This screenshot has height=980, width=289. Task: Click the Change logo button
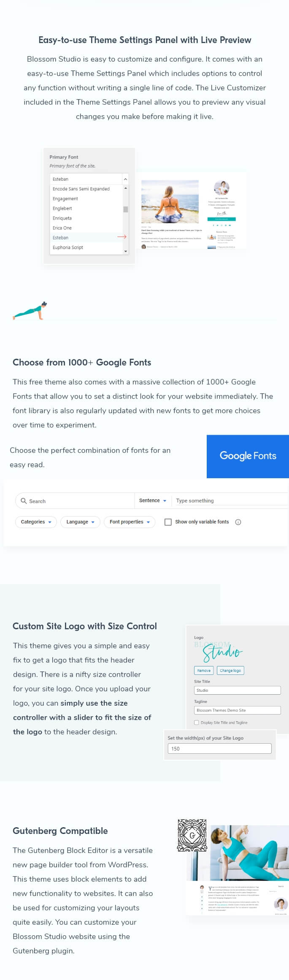point(230,670)
